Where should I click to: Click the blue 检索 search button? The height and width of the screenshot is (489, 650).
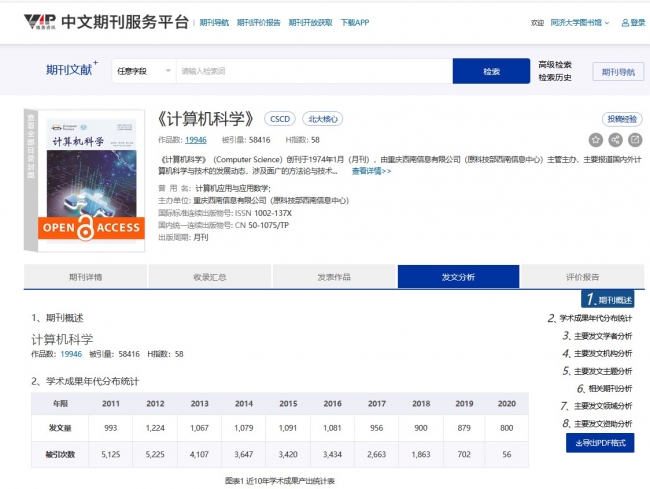[491, 71]
